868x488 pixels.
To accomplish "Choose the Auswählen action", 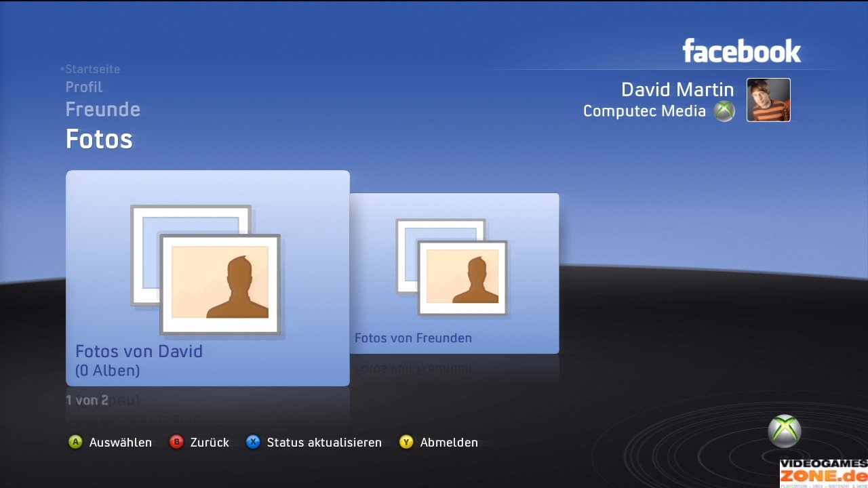I will (121, 443).
